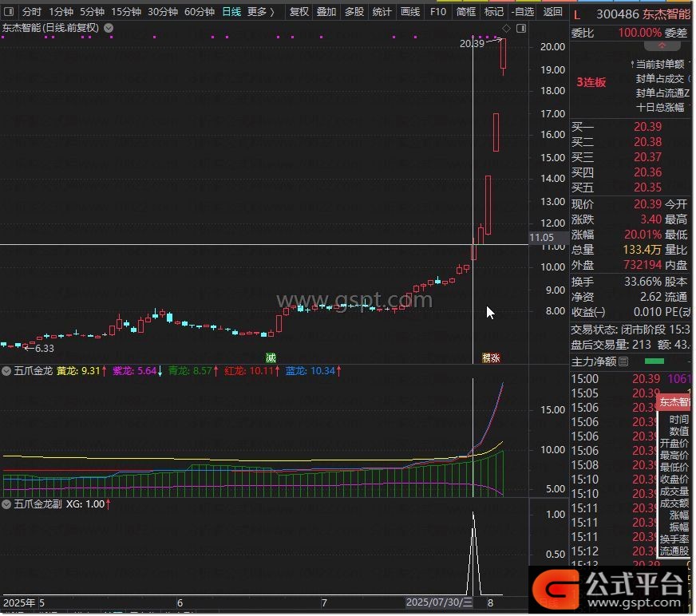
Task: Click the 6.33 low price label
Action: 45,349
